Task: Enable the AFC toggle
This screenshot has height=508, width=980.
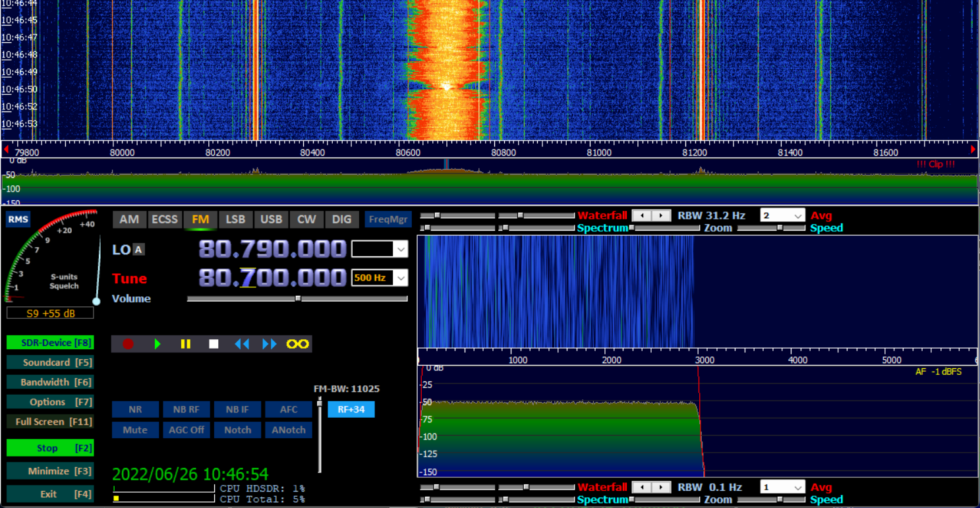Action: coord(289,409)
